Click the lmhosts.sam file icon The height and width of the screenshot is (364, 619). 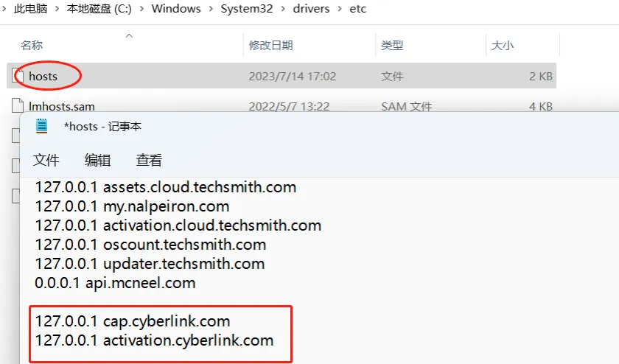pyautogui.click(x=18, y=105)
